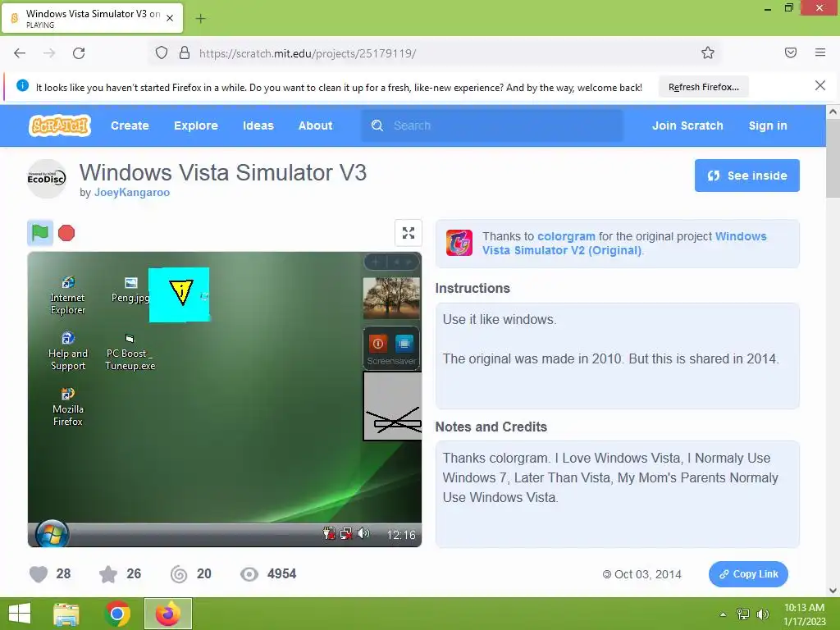This screenshot has width=840, height=630.
Task: Click the simulated clock showing 12:16
Action: [x=401, y=535]
